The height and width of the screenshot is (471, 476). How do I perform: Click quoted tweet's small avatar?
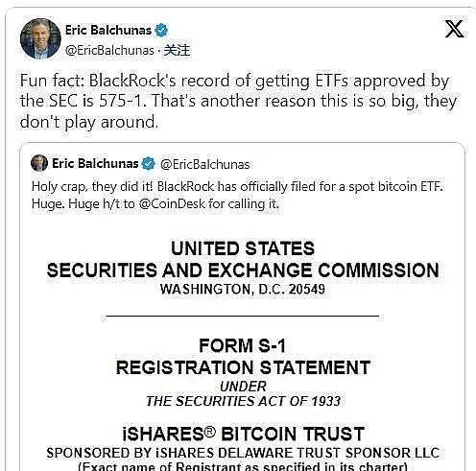point(39,163)
